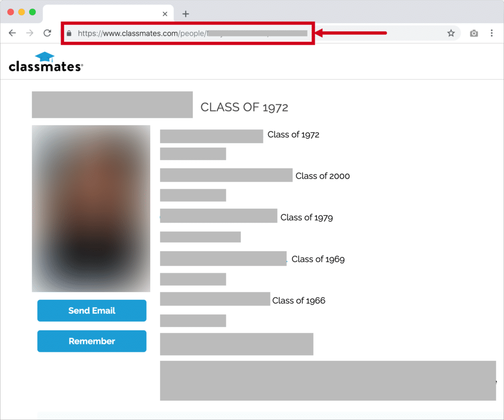Click the browser forward arrow
The image size is (504, 420).
(30, 33)
